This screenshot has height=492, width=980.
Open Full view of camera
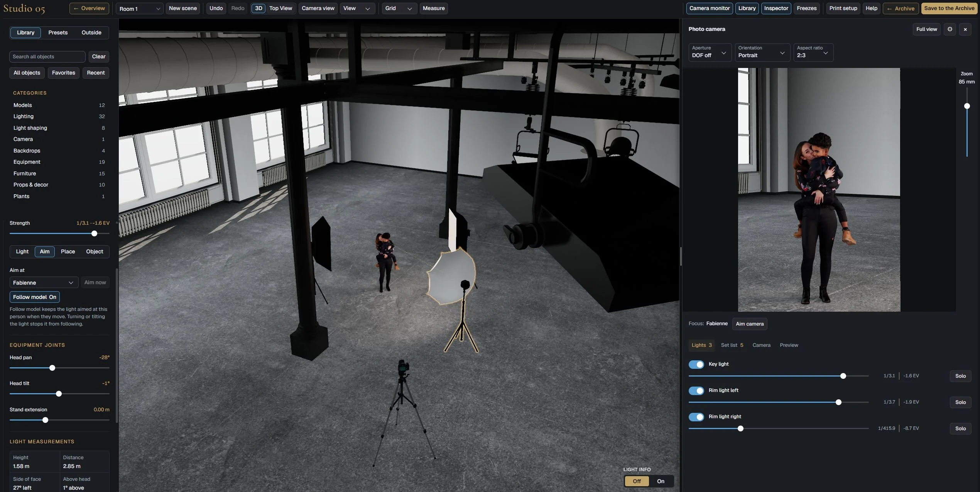926,29
